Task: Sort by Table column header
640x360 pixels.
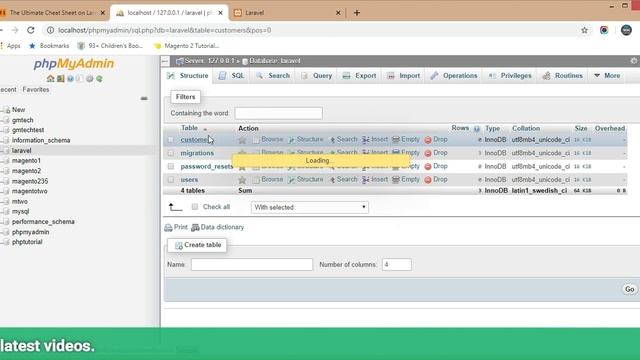Action: click(x=189, y=128)
